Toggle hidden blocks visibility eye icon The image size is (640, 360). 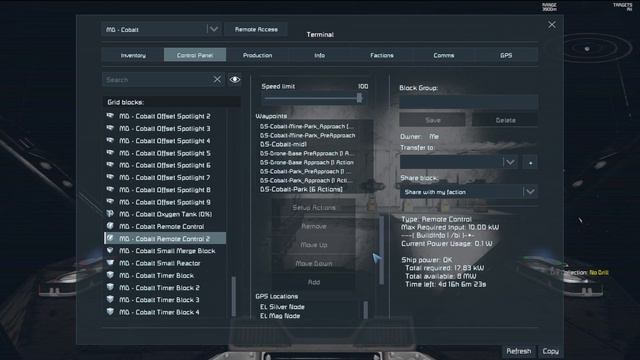[235, 80]
